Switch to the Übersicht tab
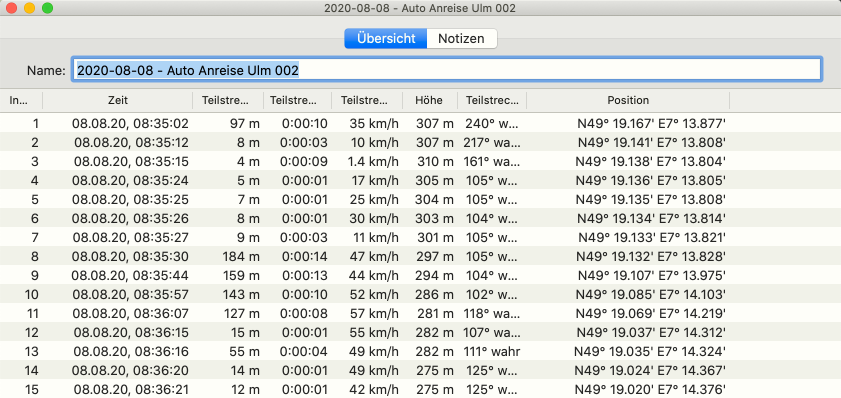Image resolution: width=841 pixels, height=398 pixels. [386, 39]
